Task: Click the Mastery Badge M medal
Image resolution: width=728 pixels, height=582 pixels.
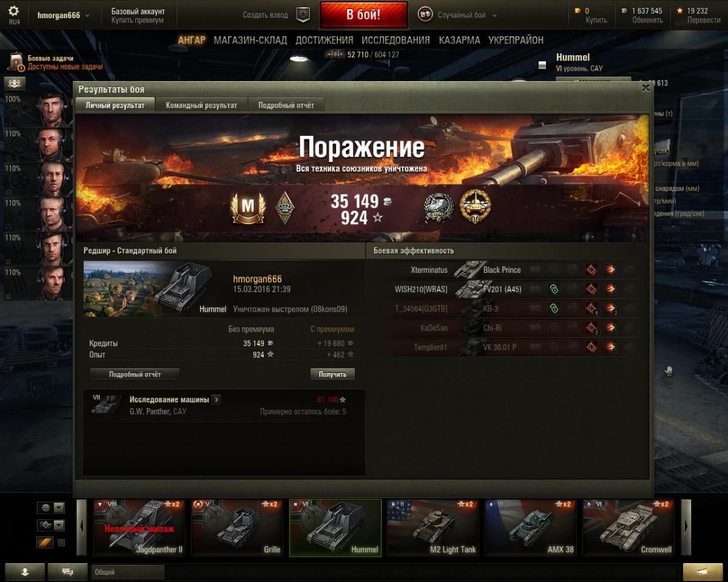Action: [x=248, y=207]
